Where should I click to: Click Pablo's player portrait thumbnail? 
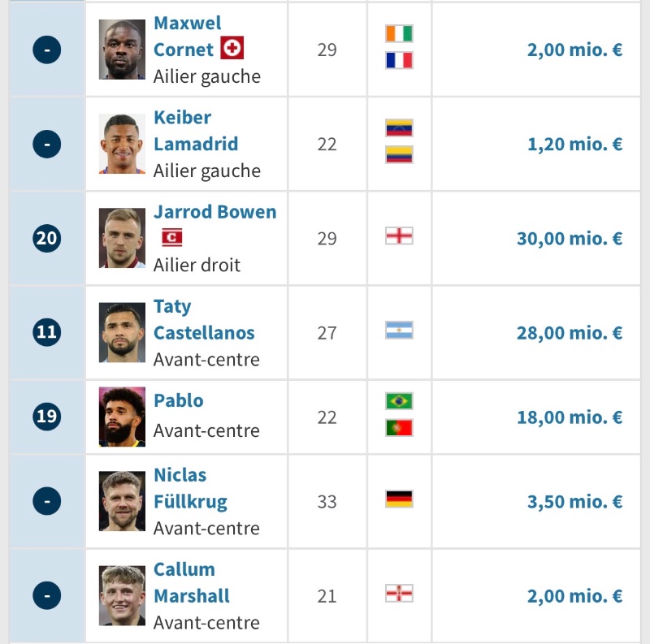click(123, 417)
